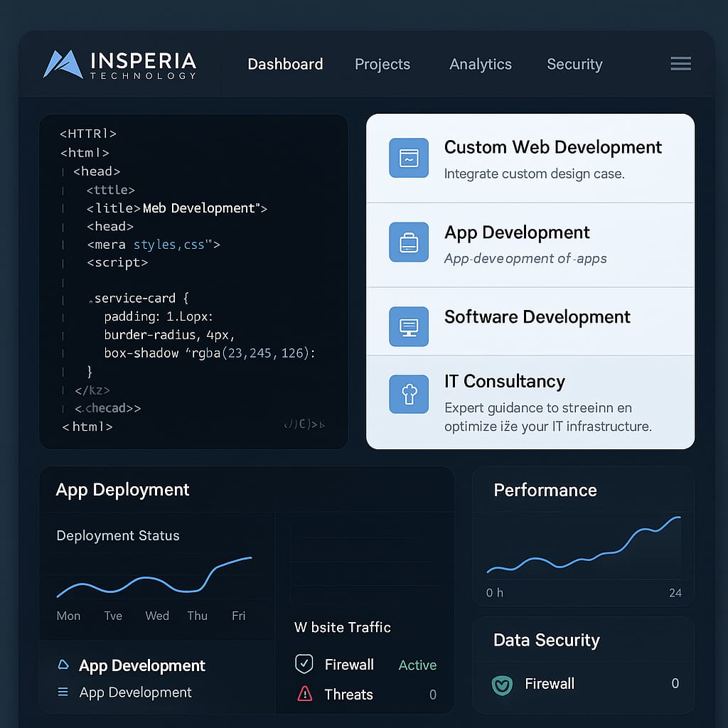Click the Website Traffic Firewall label
Screen dimensions: 728x728
pos(349,665)
